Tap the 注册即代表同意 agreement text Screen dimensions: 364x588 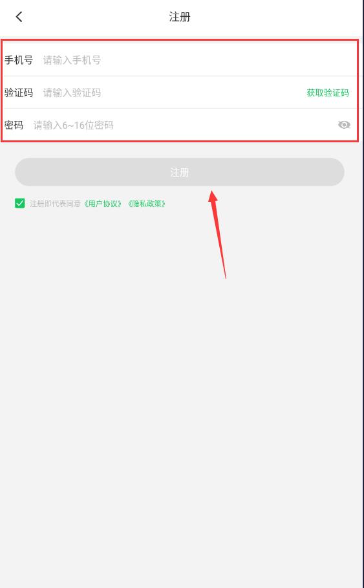click(x=55, y=204)
